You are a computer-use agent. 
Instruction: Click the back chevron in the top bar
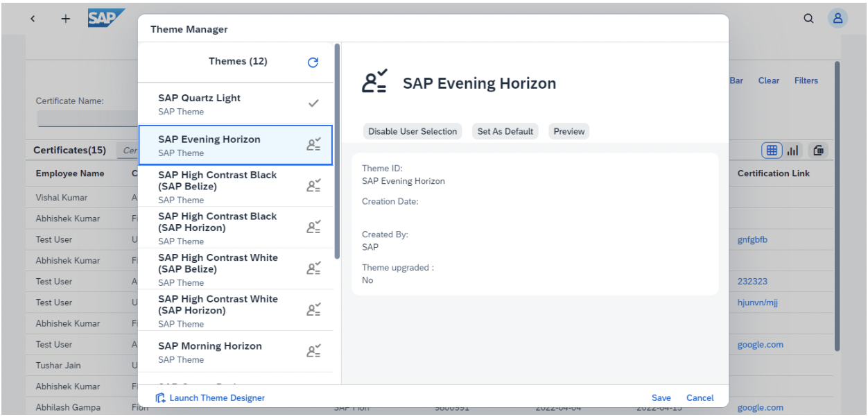(33, 19)
